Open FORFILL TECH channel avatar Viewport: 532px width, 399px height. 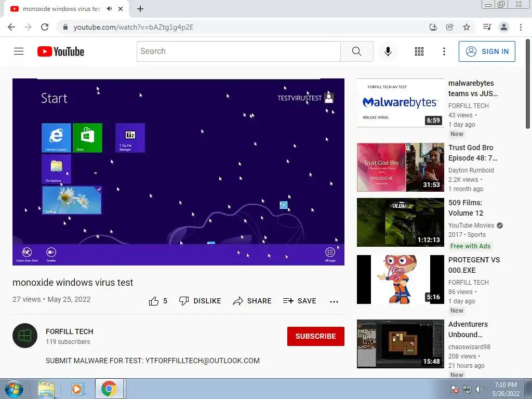pos(25,336)
